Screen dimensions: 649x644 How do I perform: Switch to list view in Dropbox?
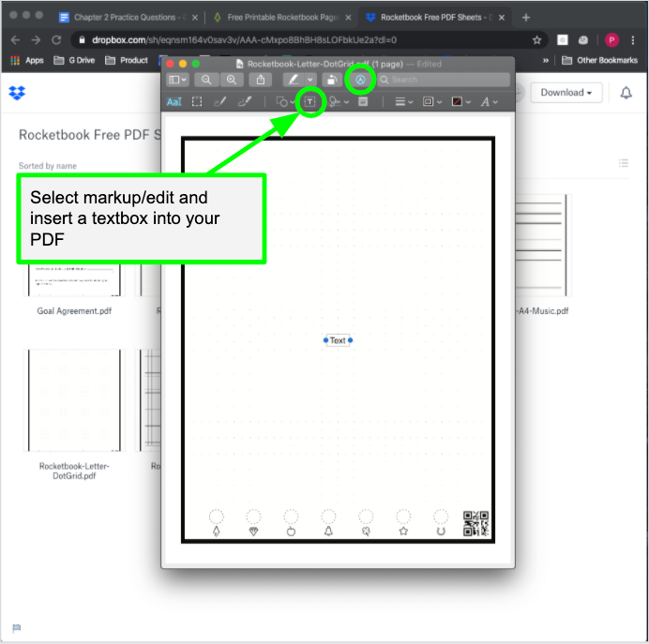[624, 163]
